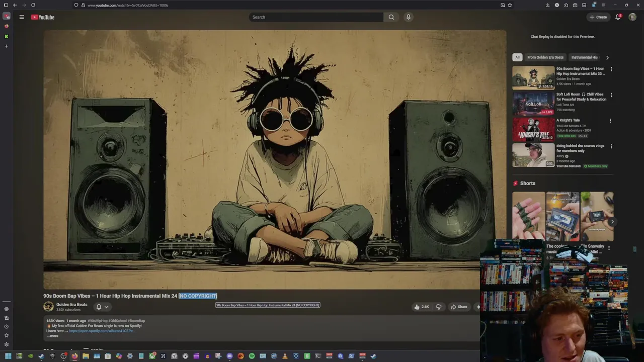Share the video
This screenshot has width=644, height=362.
(459, 307)
